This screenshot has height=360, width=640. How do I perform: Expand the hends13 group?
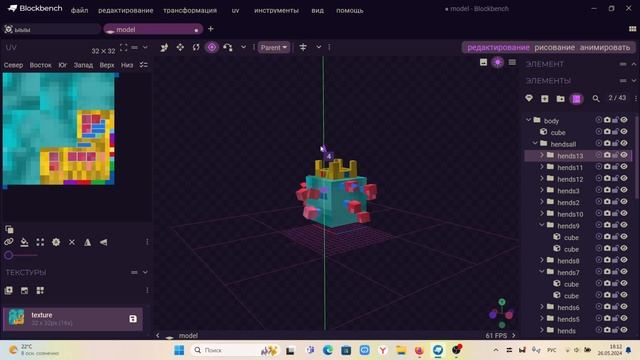[x=542, y=155]
